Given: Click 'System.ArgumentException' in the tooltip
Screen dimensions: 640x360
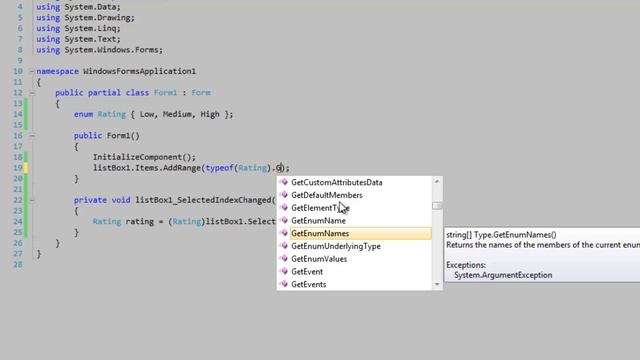Looking at the screenshot, I should click(x=503, y=275).
